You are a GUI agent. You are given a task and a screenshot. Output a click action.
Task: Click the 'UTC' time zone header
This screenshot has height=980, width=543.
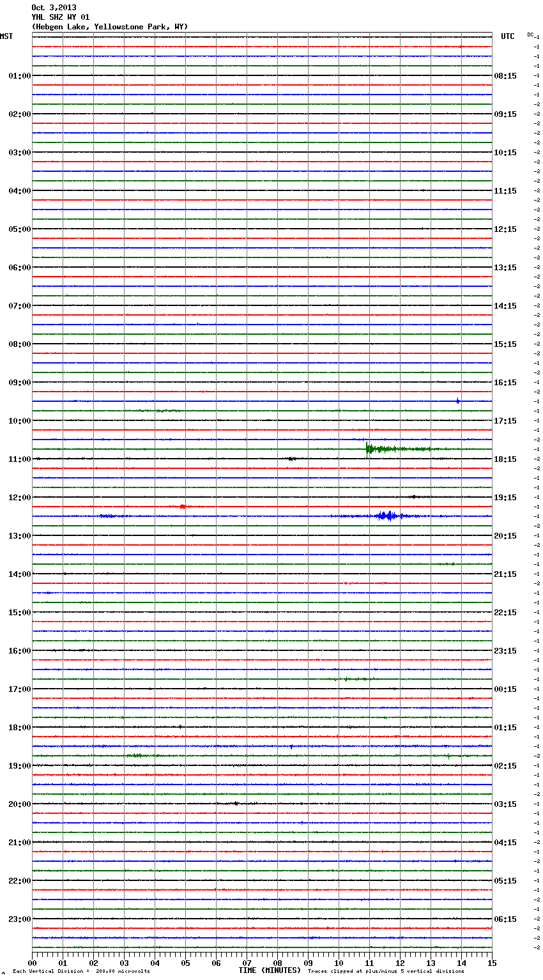pyautogui.click(x=508, y=36)
